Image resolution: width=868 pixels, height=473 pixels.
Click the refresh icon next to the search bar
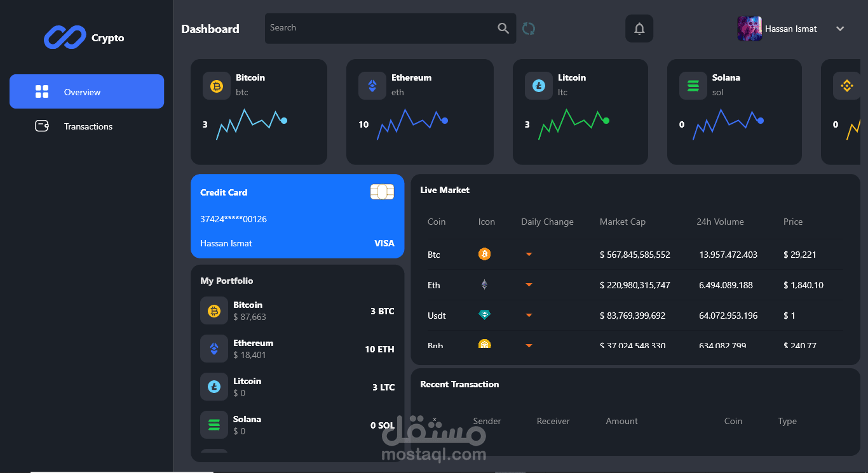[x=529, y=28]
